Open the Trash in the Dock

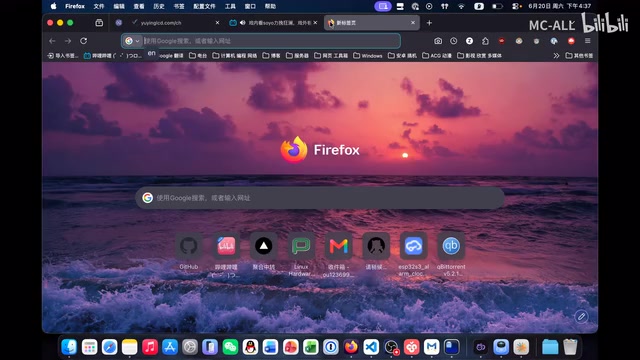570,347
